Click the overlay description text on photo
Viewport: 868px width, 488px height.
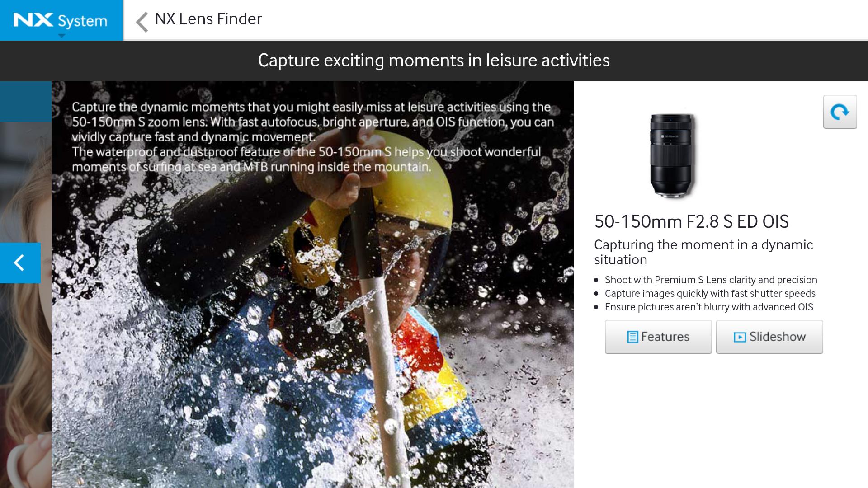click(x=313, y=137)
